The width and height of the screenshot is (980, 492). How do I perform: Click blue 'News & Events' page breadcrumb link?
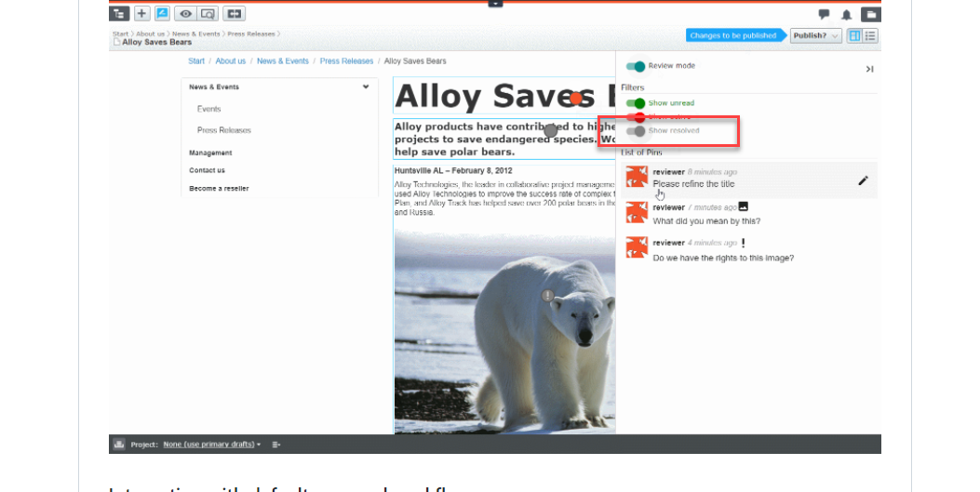click(x=283, y=61)
